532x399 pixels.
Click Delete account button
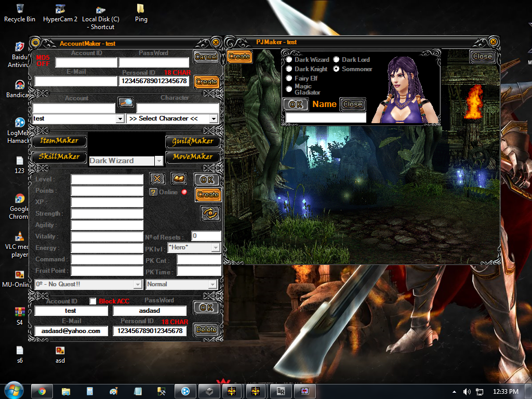[x=206, y=329]
